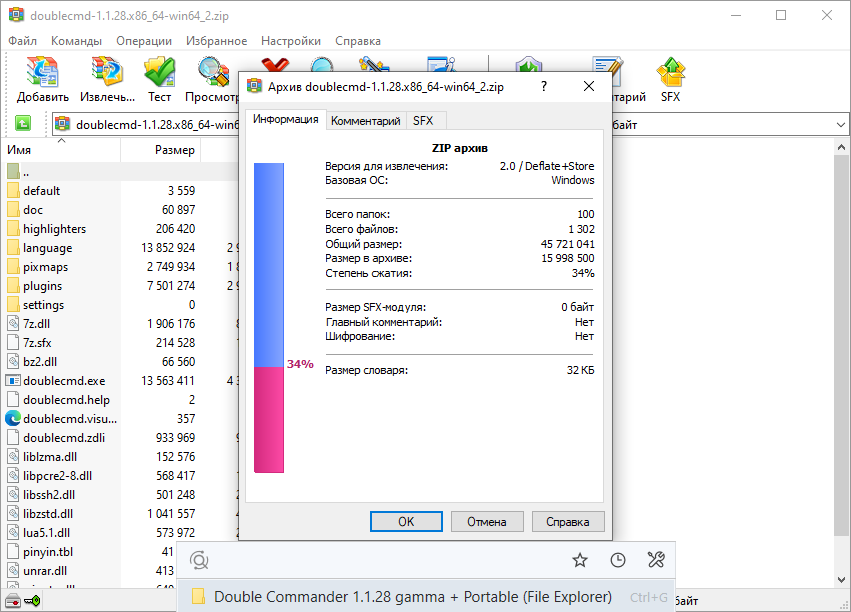
Task: Click the Отмена button
Action: click(x=487, y=521)
